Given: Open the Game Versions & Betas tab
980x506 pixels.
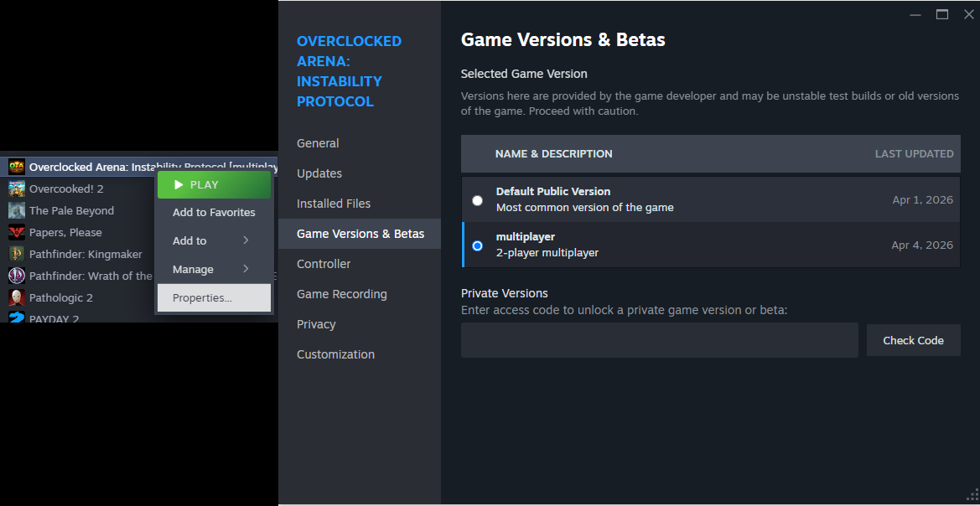Looking at the screenshot, I should click(x=360, y=234).
